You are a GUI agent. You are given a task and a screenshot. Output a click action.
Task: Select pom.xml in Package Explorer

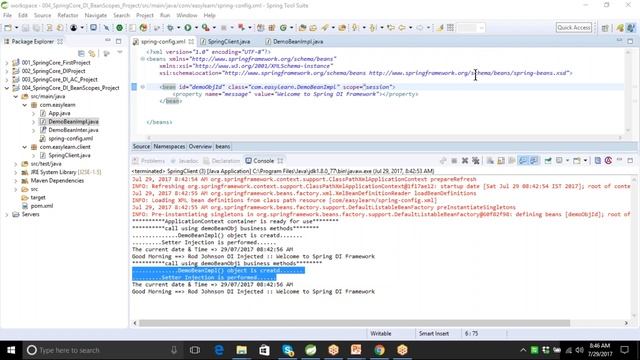point(41,206)
